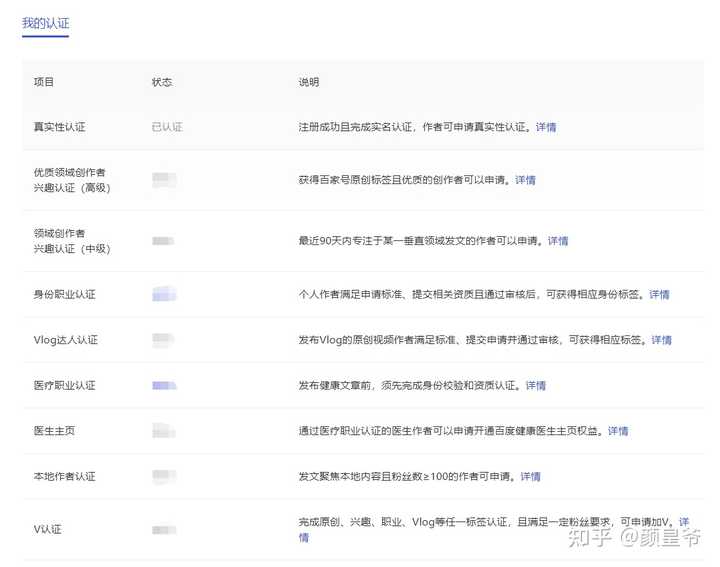Click blurred status for 医生主页
The image size is (720, 567).
164,431
